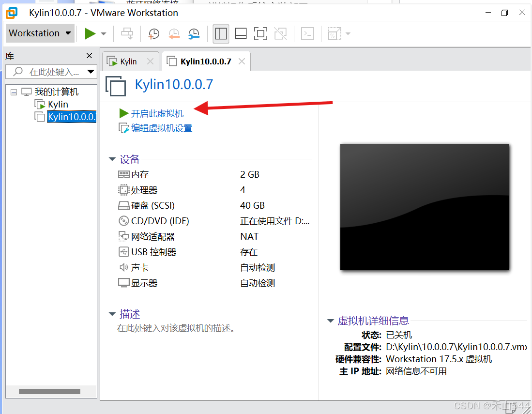Click the processor count value 4
The image size is (532, 414).
[x=243, y=190]
